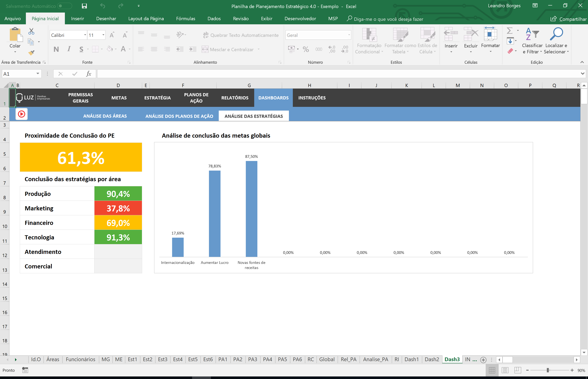Toggle italic (I) formatting
This screenshot has width=588, height=379.
(69, 49)
